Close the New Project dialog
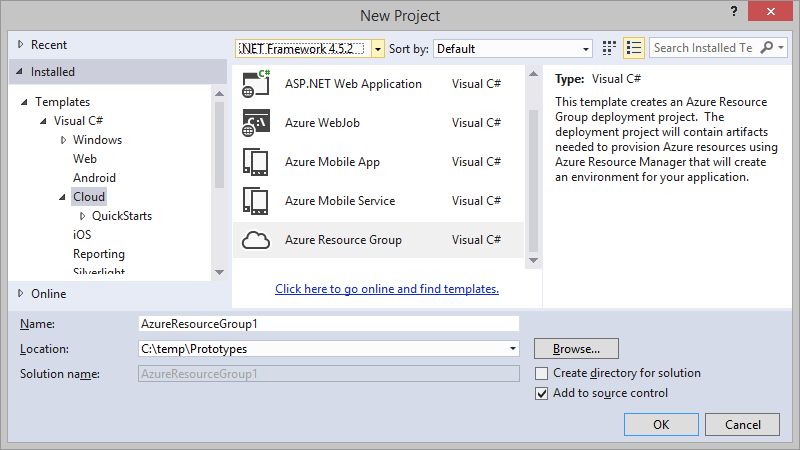 tap(770, 11)
